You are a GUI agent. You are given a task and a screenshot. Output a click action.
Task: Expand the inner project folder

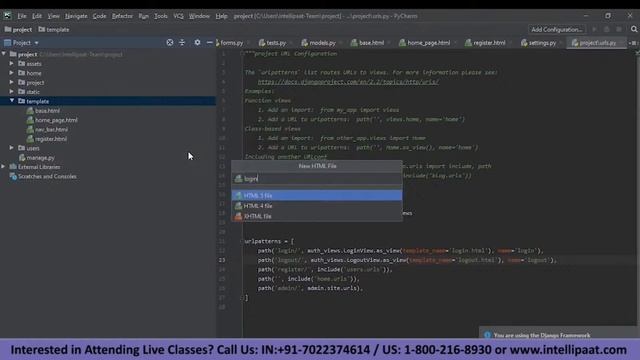11,82
